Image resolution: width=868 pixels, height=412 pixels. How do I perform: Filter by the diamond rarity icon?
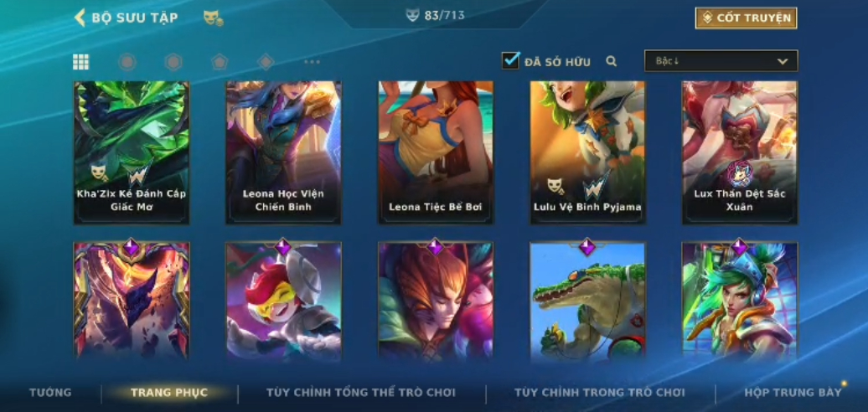[x=266, y=62]
